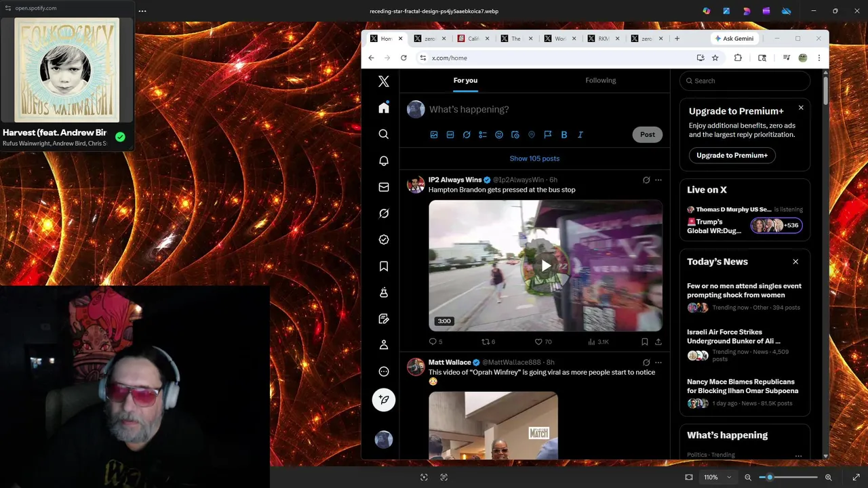Tag location in composer toolbar
The height and width of the screenshot is (488, 868).
point(532,135)
